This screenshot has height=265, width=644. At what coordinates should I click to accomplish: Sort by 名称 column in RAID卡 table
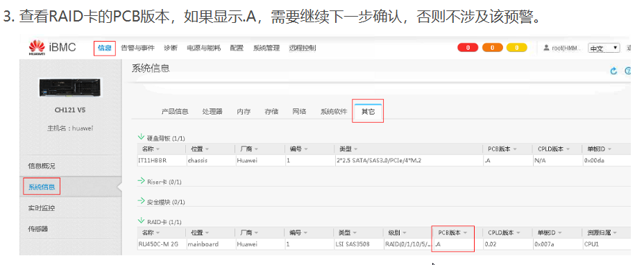click(x=151, y=232)
